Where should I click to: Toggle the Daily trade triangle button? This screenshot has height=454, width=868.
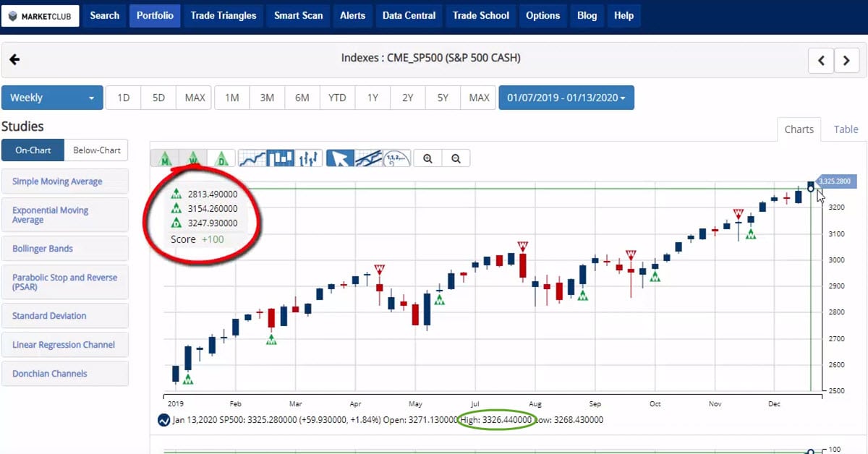click(x=221, y=158)
